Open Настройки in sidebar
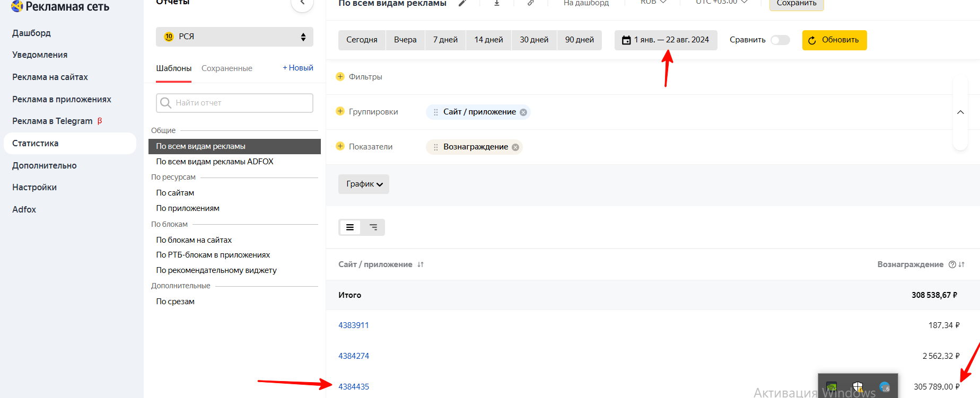This screenshot has height=398, width=980. 34,188
